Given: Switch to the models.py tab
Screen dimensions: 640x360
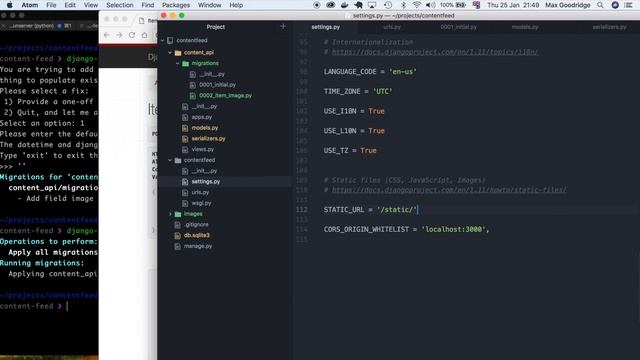Looking at the screenshot, I should [525, 27].
